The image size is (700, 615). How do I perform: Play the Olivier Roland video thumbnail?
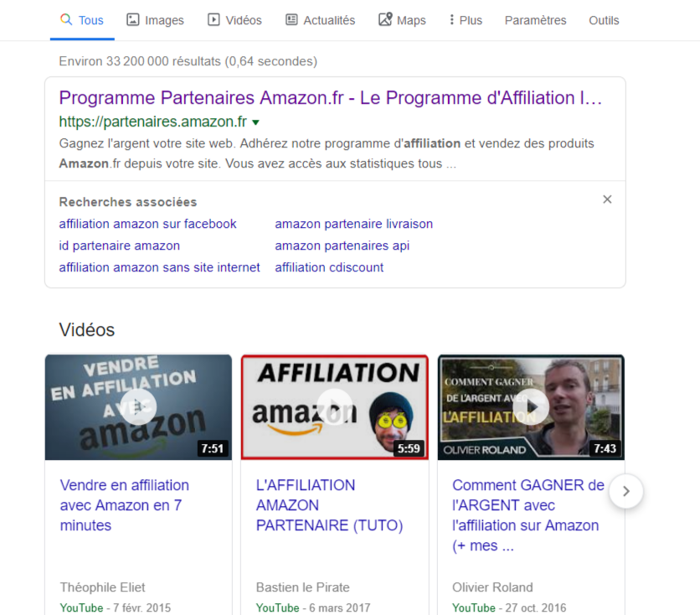point(531,407)
